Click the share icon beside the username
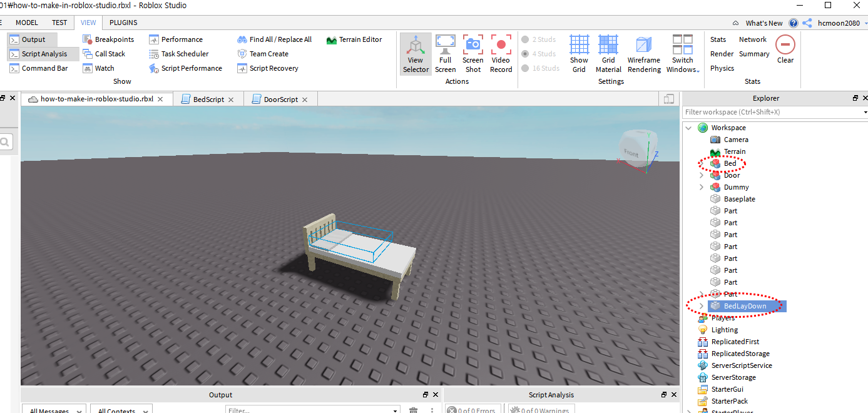This screenshot has height=413, width=868. (807, 23)
